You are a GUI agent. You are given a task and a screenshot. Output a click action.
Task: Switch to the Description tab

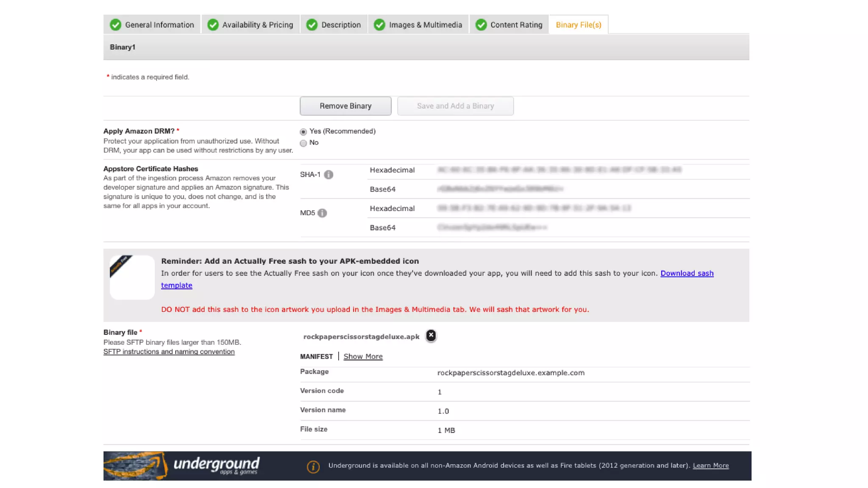pos(341,25)
